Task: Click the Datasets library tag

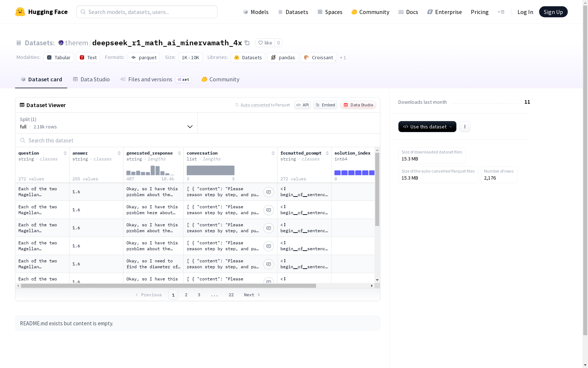Action: (248, 57)
